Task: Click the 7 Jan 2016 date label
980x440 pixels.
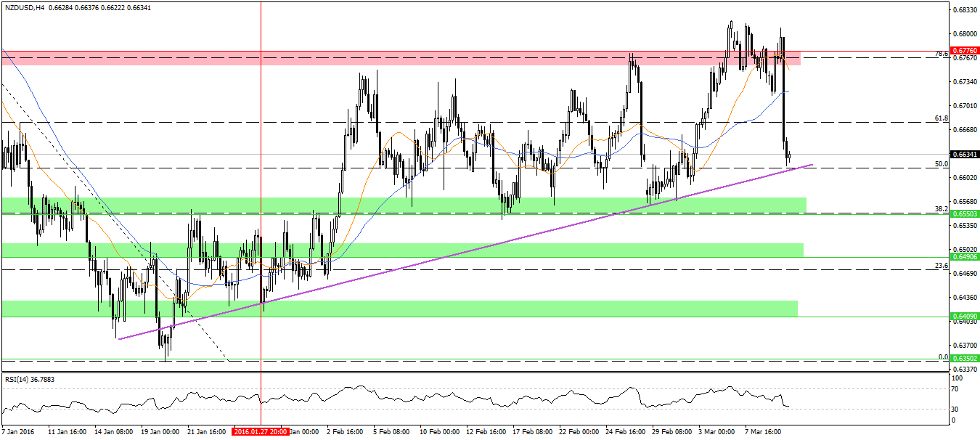Action: pos(20,431)
